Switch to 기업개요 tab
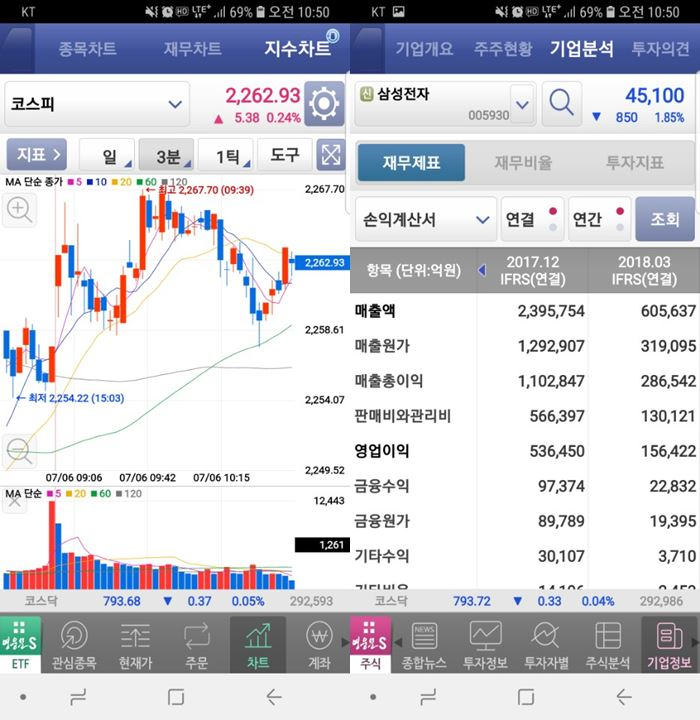The height and width of the screenshot is (720, 700). 424,49
